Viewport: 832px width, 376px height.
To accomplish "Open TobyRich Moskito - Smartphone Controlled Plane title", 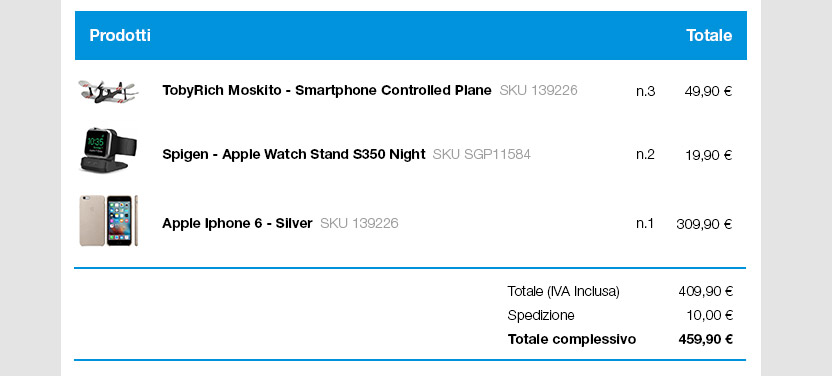I will [x=327, y=91].
